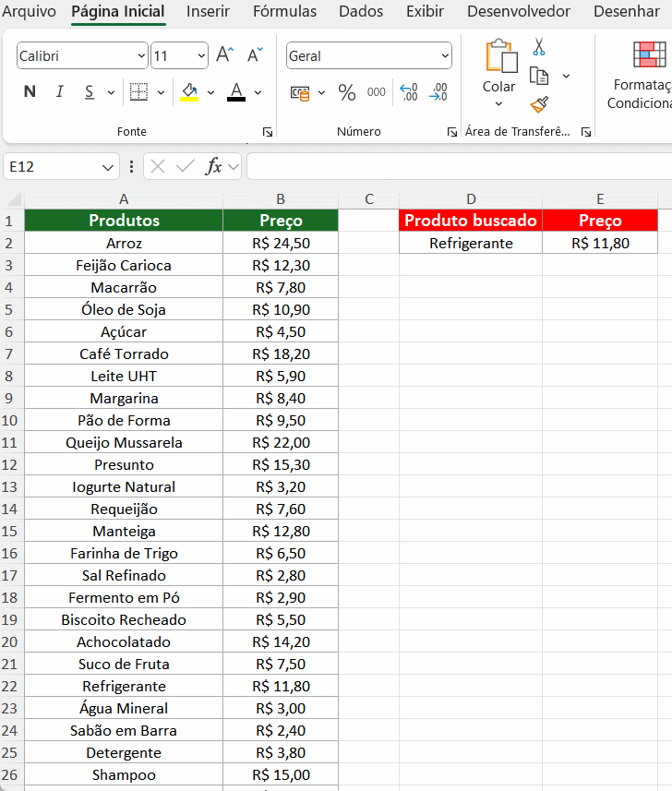The image size is (672, 791).
Task: Select column B header
Action: [281, 199]
